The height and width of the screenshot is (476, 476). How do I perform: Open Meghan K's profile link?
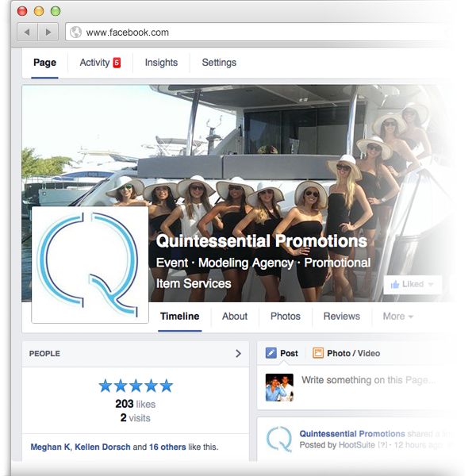pyautogui.click(x=50, y=447)
